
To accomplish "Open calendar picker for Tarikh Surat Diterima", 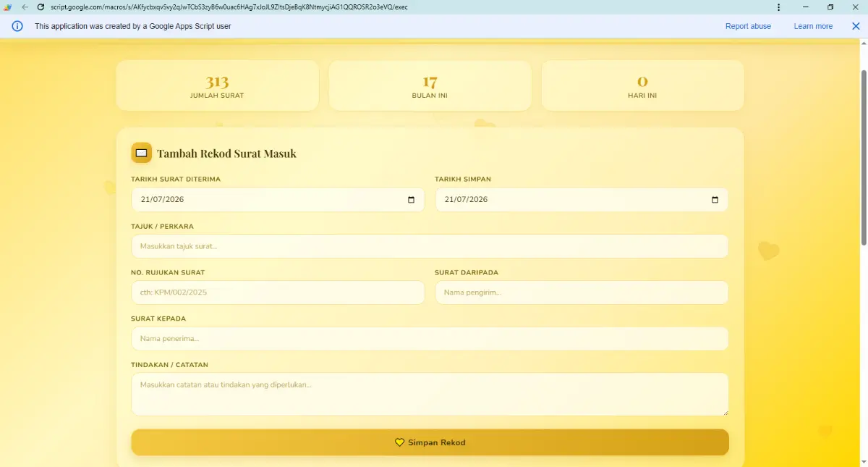I will [x=412, y=200].
